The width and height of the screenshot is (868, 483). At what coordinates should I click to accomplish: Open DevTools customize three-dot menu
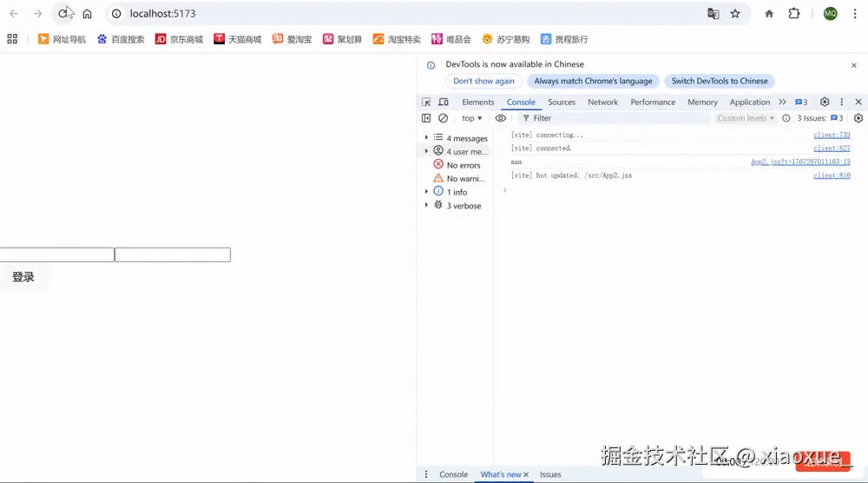click(x=841, y=102)
